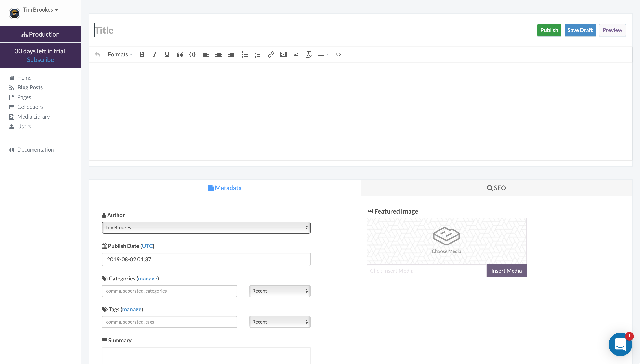Switch to the SEO tab

[496, 188]
